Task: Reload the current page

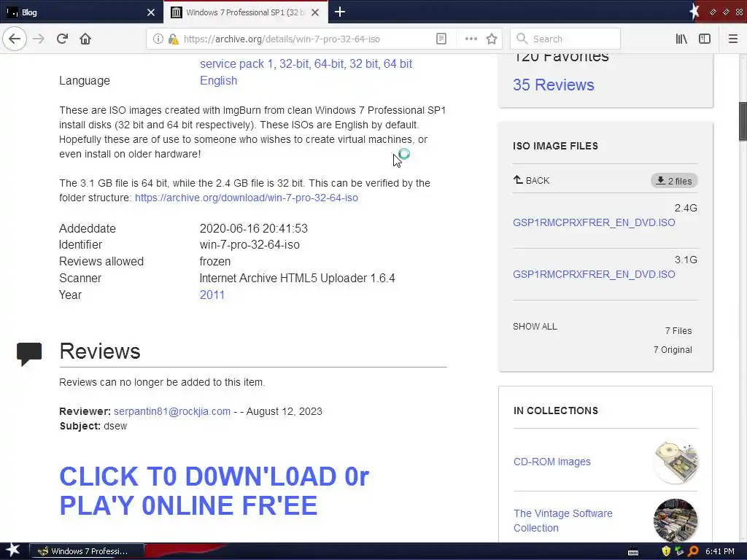Action: coord(62,39)
